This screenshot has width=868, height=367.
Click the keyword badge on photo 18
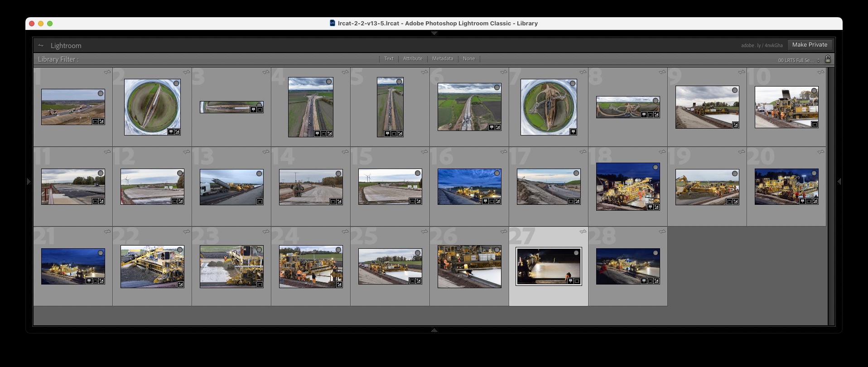[x=650, y=207]
